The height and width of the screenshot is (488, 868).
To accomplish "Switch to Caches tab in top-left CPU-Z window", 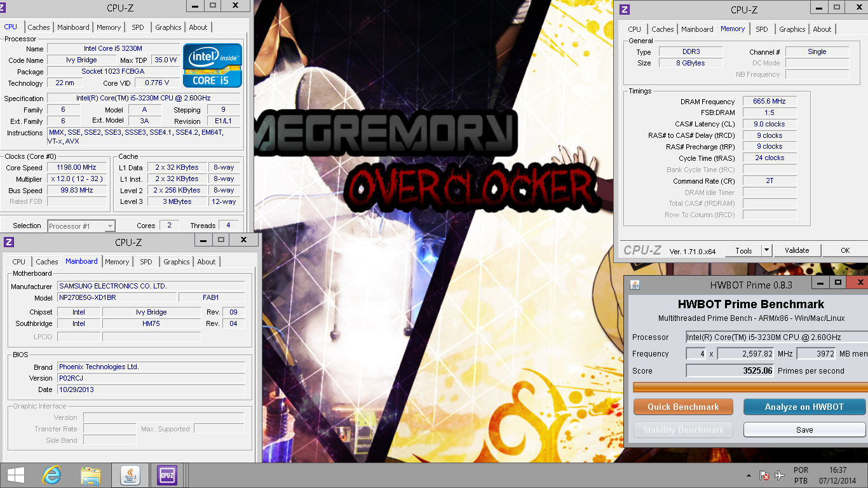I will point(39,27).
